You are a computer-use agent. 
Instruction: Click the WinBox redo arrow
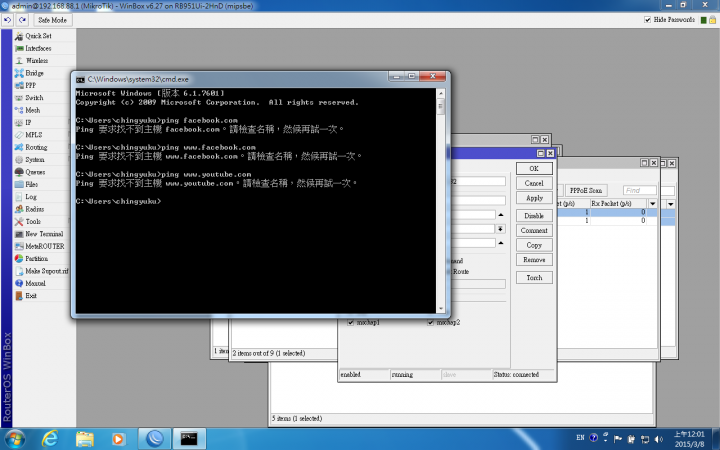coord(22,20)
